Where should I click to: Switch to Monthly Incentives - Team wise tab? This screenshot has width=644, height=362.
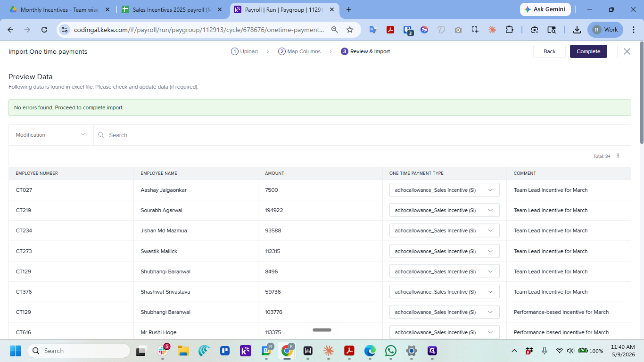[x=59, y=9]
